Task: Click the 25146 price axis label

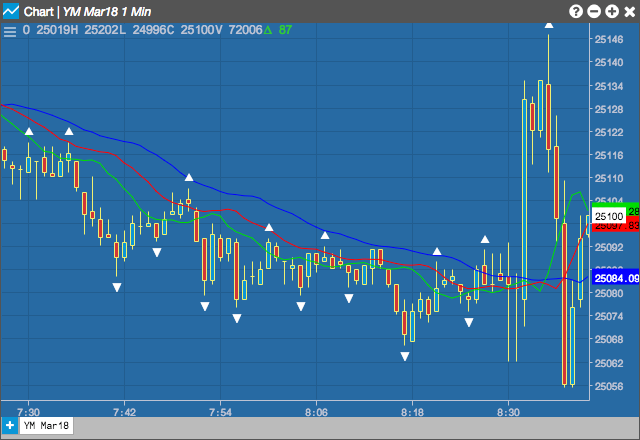Action: [609, 40]
